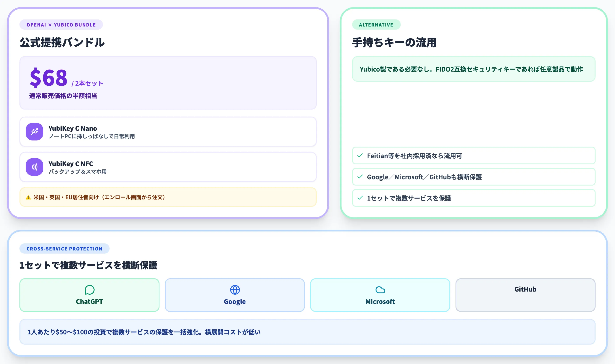This screenshot has height=364, width=615.
Task: Click the YubiKey C NFC wave icon
Action: (34, 167)
